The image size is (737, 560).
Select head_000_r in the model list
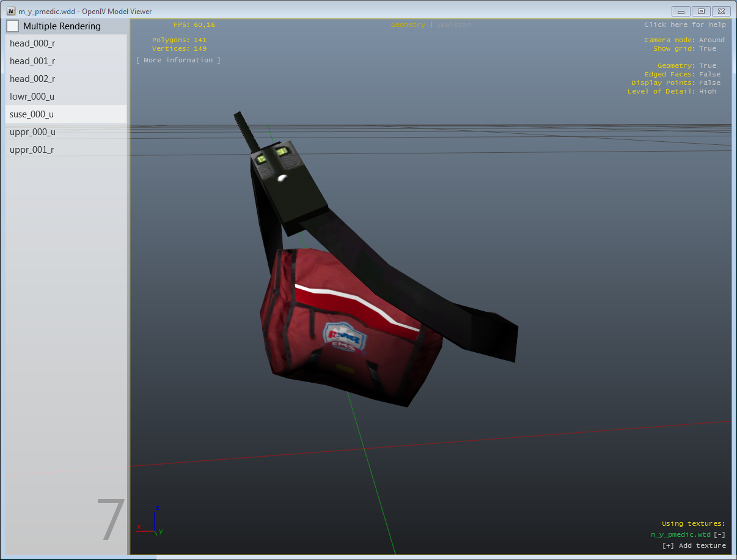click(32, 43)
